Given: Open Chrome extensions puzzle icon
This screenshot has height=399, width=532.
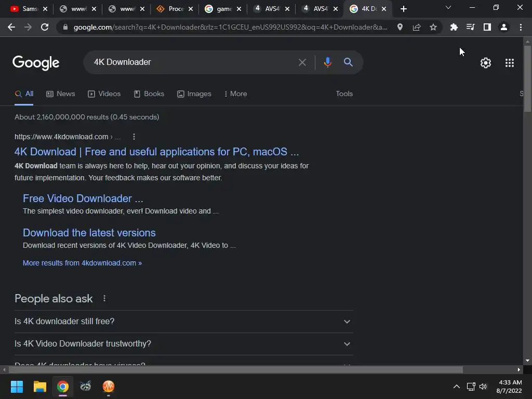Looking at the screenshot, I should point(454,27).
